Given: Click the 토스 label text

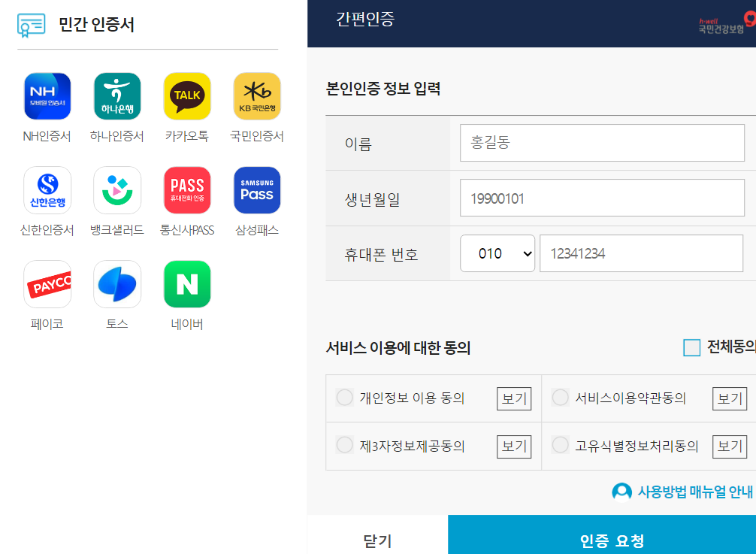Looking at the screenshot, I should (x=117, y=323).
